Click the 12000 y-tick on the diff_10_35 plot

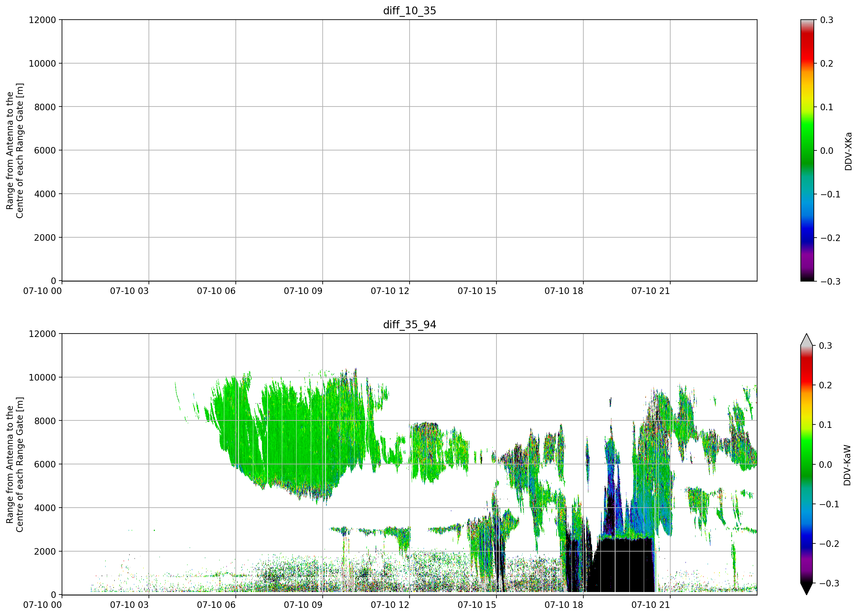pyautogui.click(x=42, y=20)
